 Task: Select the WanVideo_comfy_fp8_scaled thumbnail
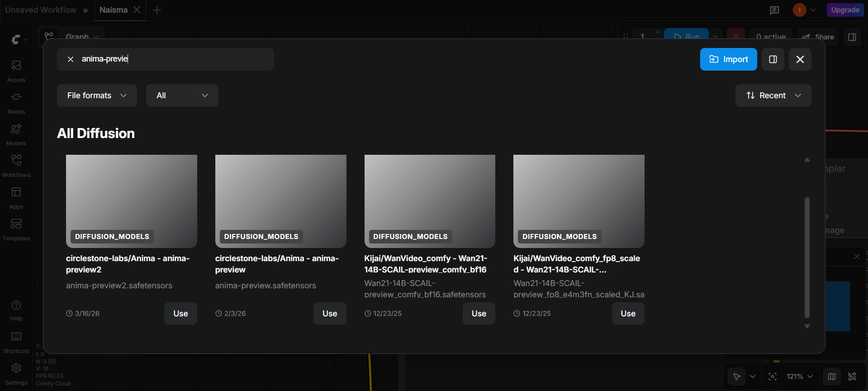(x=579, y=201)
